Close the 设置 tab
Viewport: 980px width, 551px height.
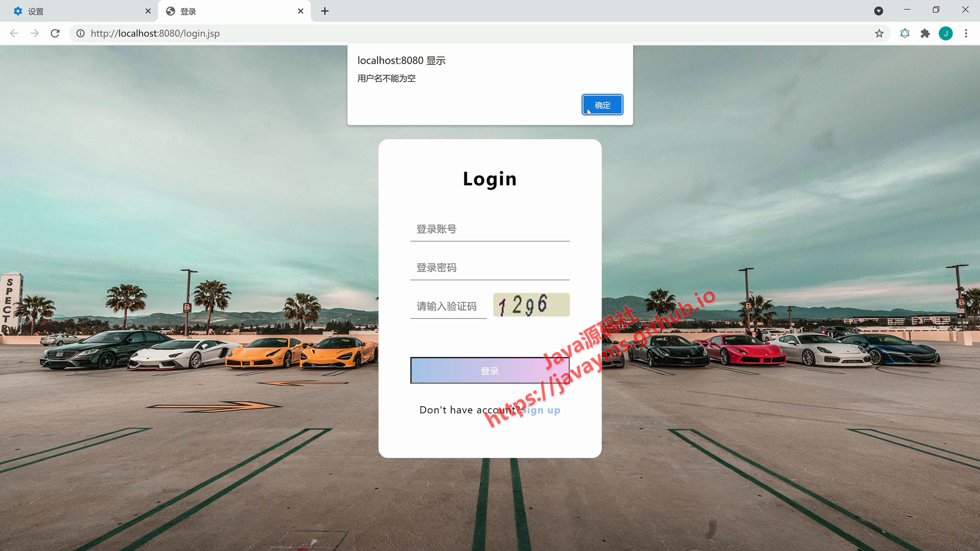pos(148,11)
